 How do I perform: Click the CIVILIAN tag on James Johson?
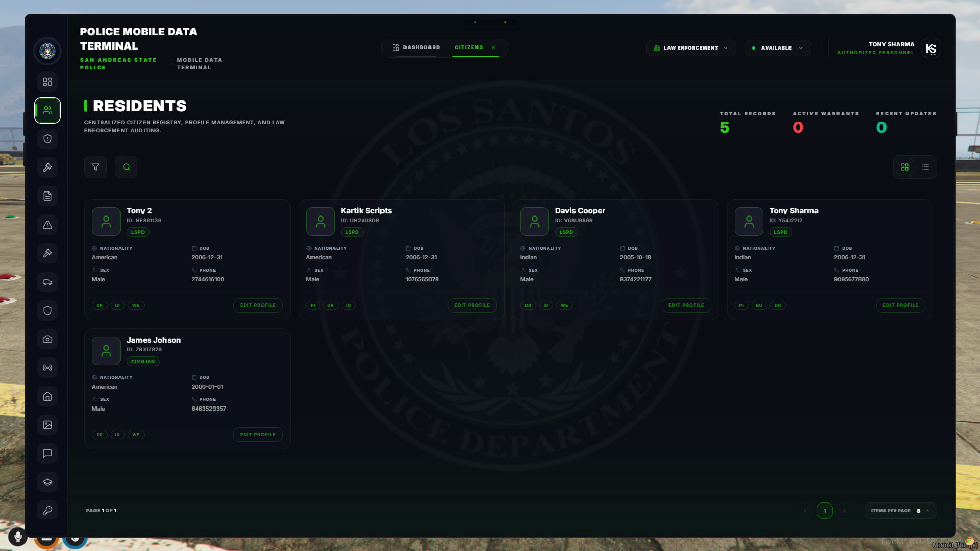coord(143,361)
